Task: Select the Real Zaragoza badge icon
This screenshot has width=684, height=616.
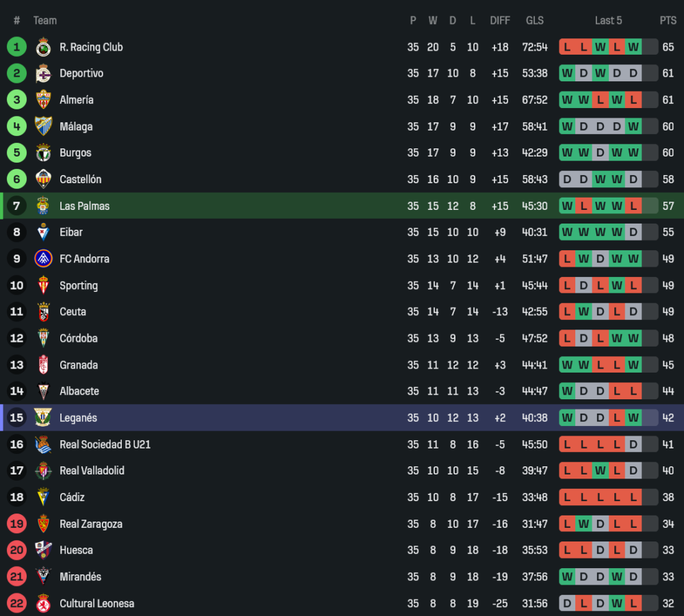Action: tap(43, 524)
